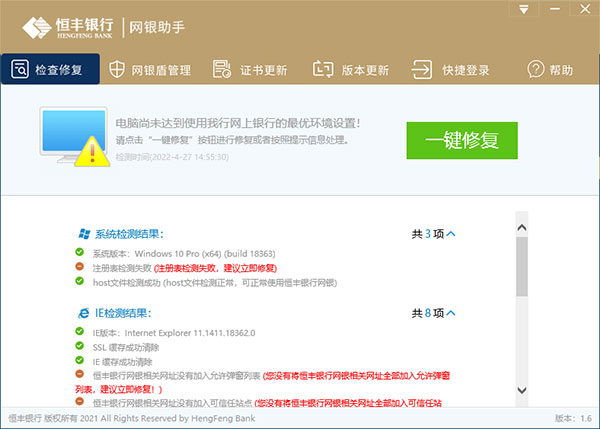Click the results list scrollbar thumb
The height and width of the screenshot is (429, 600).
522,266
